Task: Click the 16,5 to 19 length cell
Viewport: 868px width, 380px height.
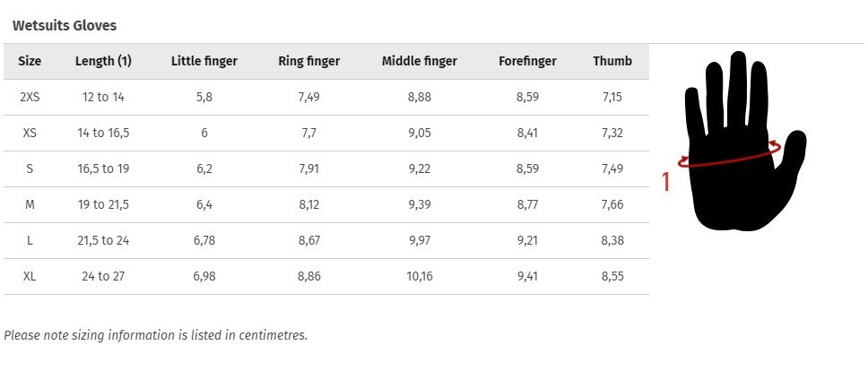Action: (x=103, y=168)
